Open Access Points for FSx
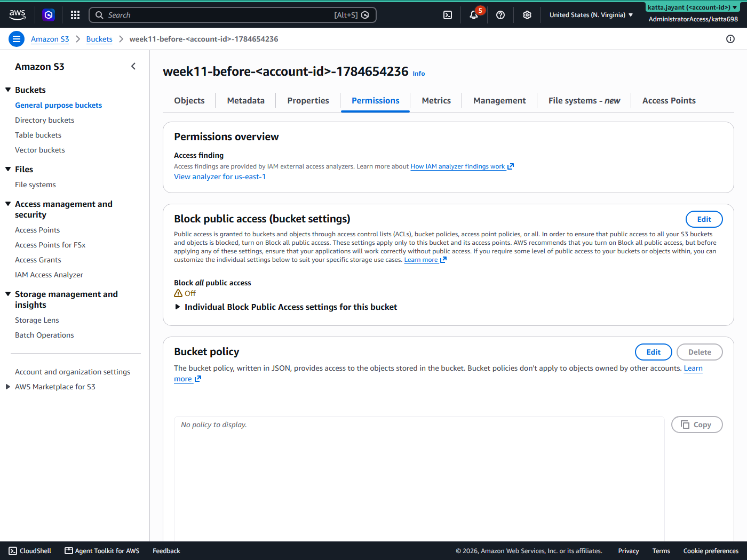The height and width of the screenshot is (560, 747). coord(50,245)
